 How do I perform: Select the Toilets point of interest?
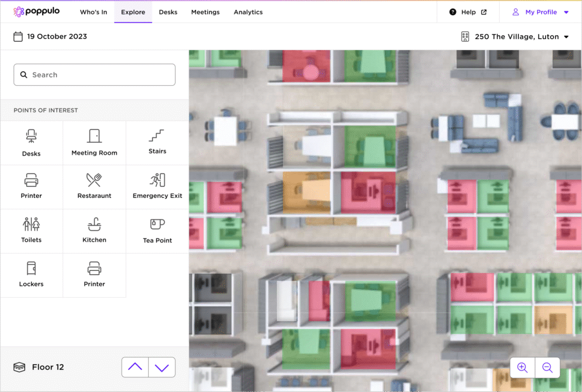[31, 231]
